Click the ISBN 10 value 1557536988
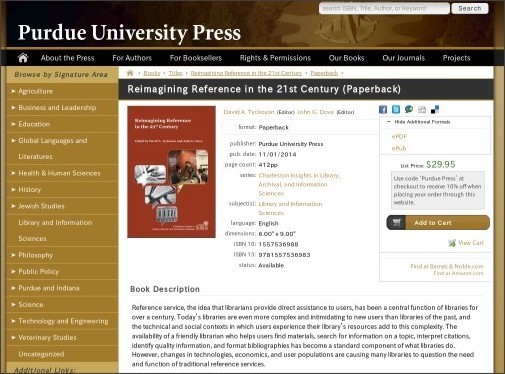 [x=278, y=244]
